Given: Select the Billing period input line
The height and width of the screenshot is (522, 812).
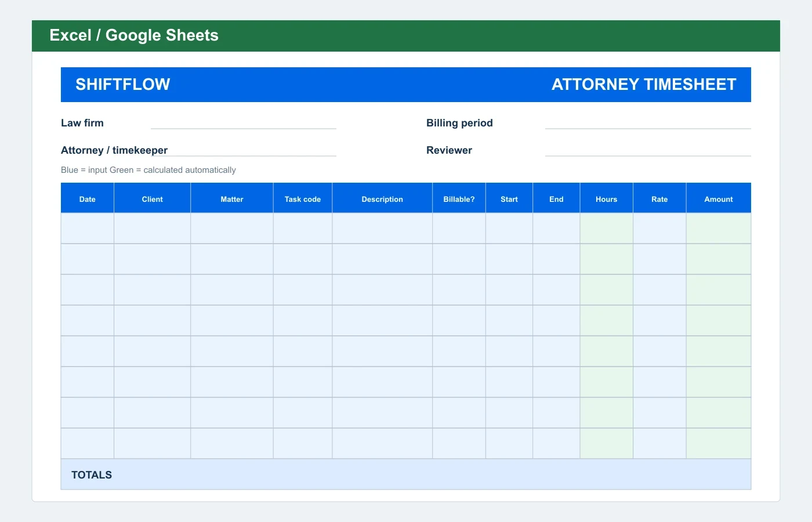Looking at the screenshot, I should (648, 123).
